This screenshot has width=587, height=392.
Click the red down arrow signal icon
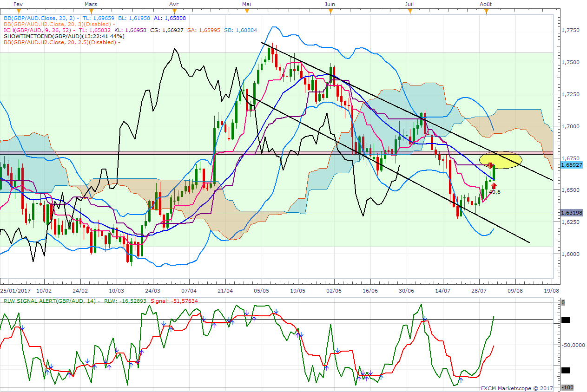tap(491, 165)
